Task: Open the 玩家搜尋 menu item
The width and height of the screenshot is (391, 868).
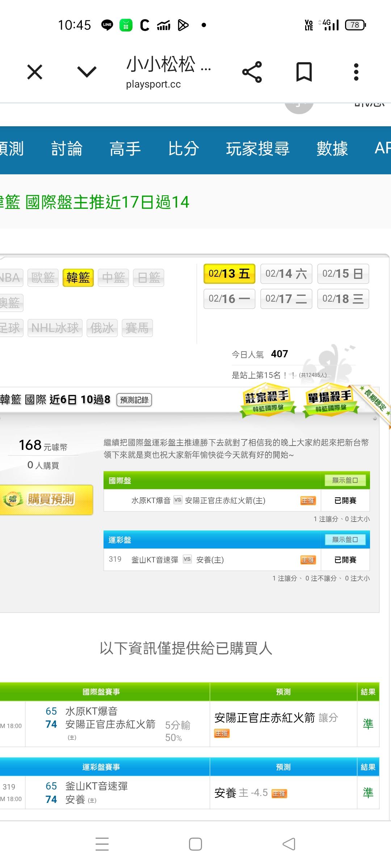Action: (257, 149)
